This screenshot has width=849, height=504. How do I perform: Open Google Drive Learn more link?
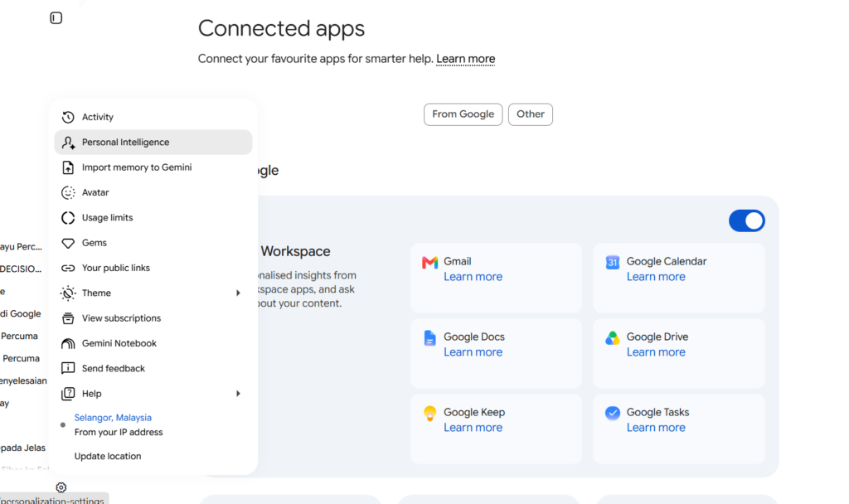[x=656, y=351]
